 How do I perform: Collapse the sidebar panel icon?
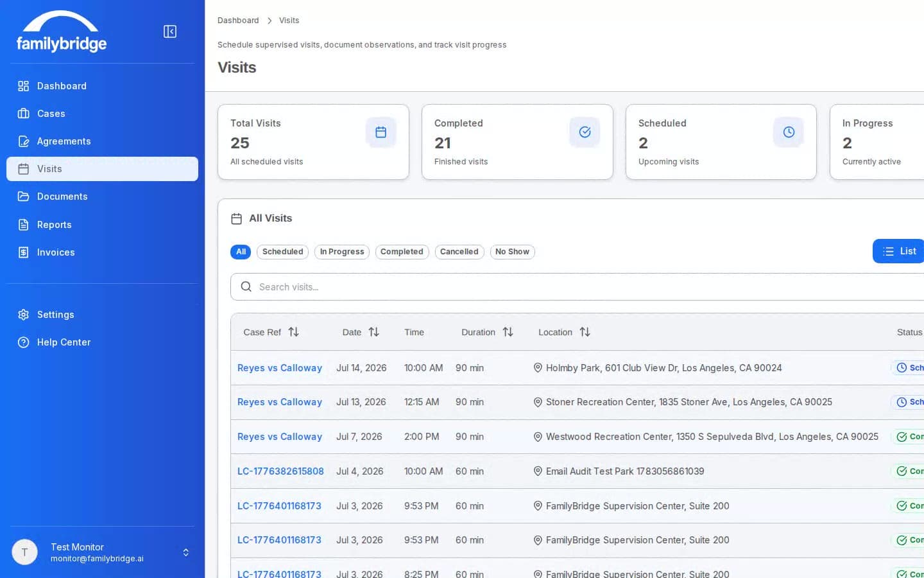[170, 31]
